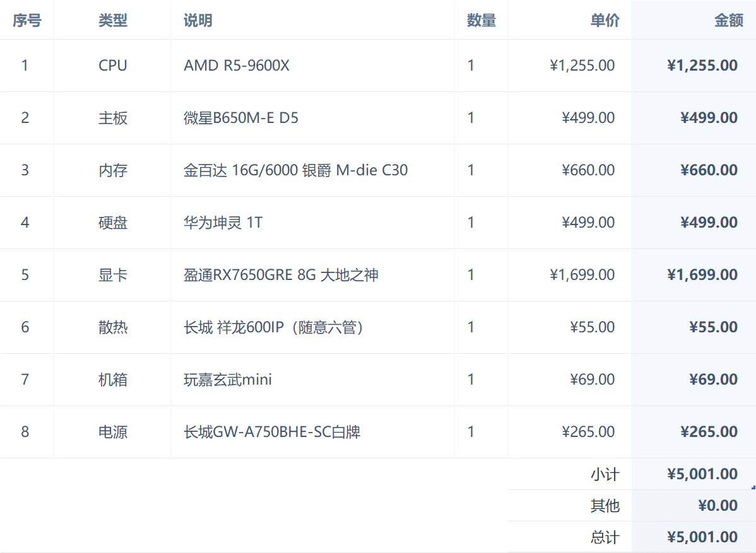Click the 类型 column header
The width and height of the screenshot is (756, 553).
(112, 21)
